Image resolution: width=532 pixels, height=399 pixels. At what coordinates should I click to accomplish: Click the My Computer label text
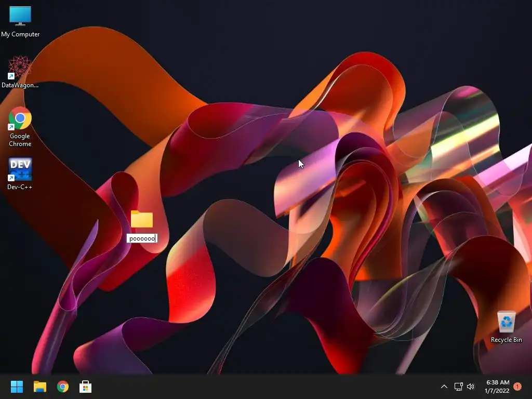[20, 34]
